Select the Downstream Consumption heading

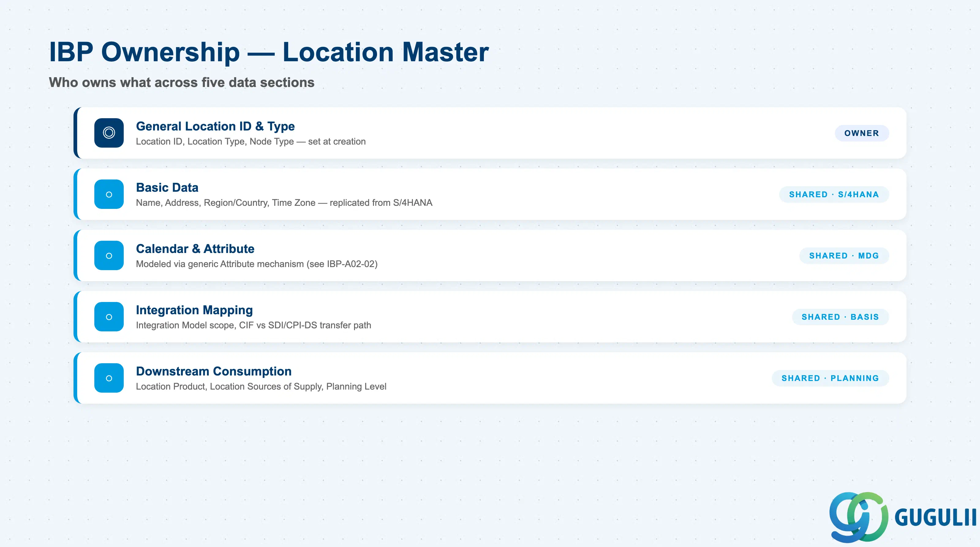[x=214, y=371]
